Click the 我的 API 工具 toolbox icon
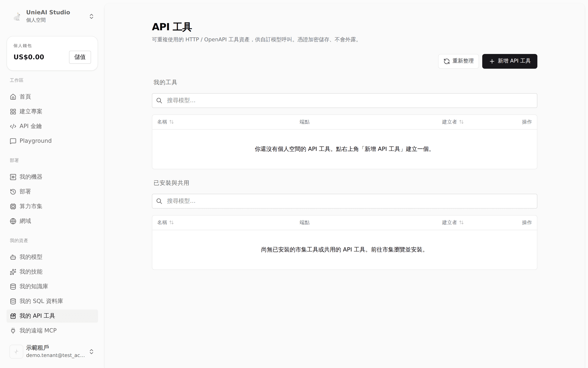 coord(13,316)
